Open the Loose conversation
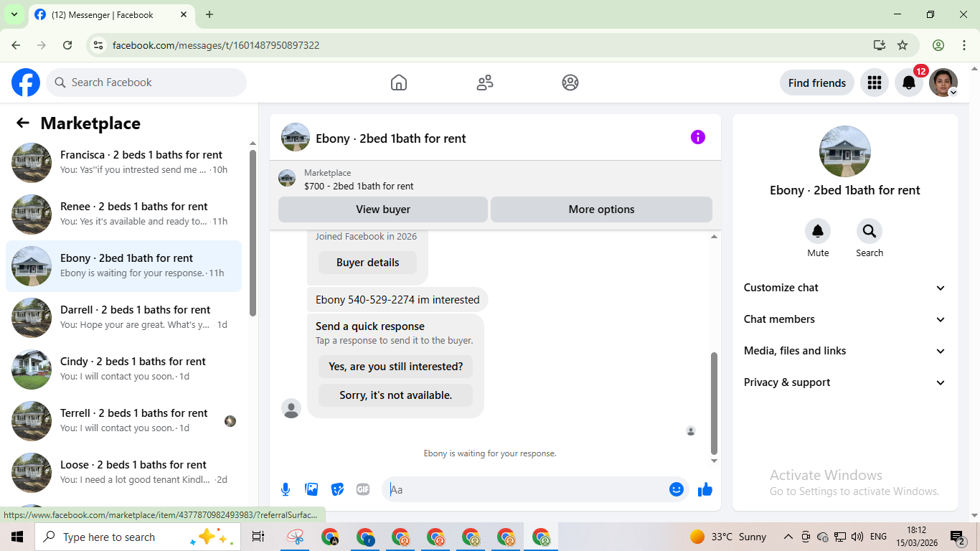This screenshot has height=551, width=980. point(123,473)
